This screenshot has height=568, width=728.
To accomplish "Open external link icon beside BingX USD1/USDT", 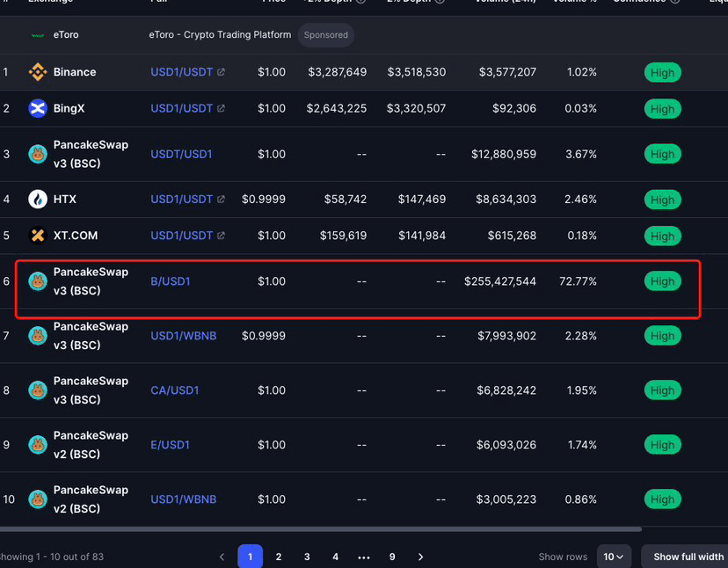I will coord(221,108).
